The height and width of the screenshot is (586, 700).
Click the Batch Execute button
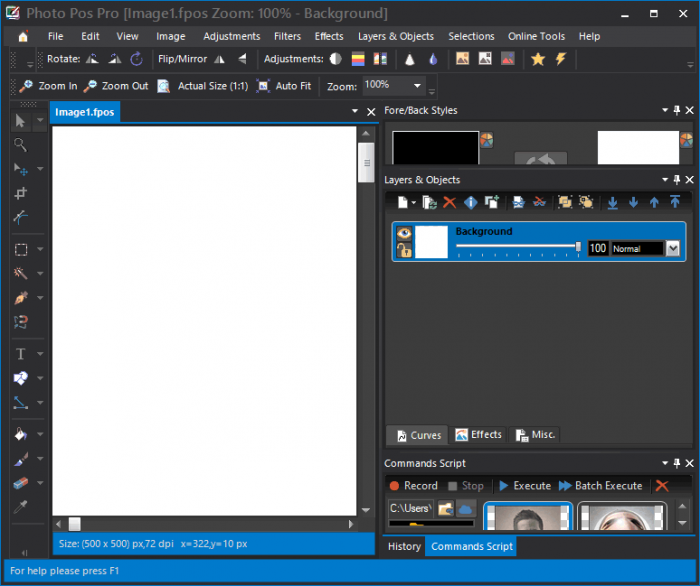pos(600,486)
